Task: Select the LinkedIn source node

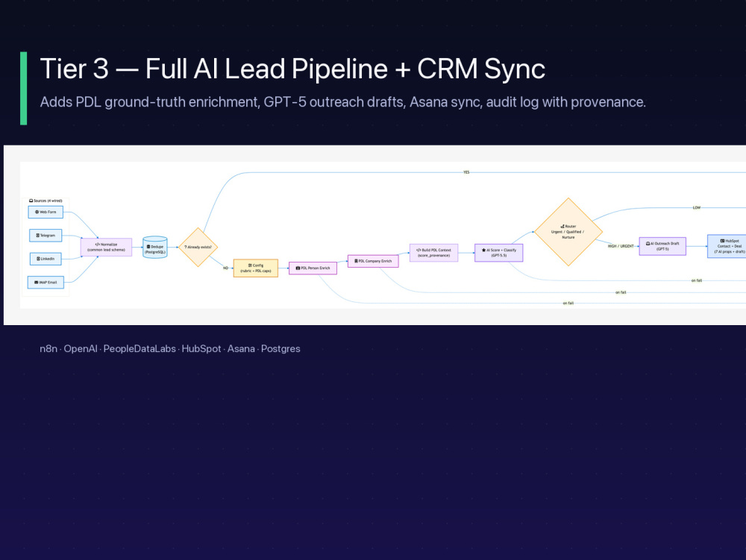Action: point(46,259)
